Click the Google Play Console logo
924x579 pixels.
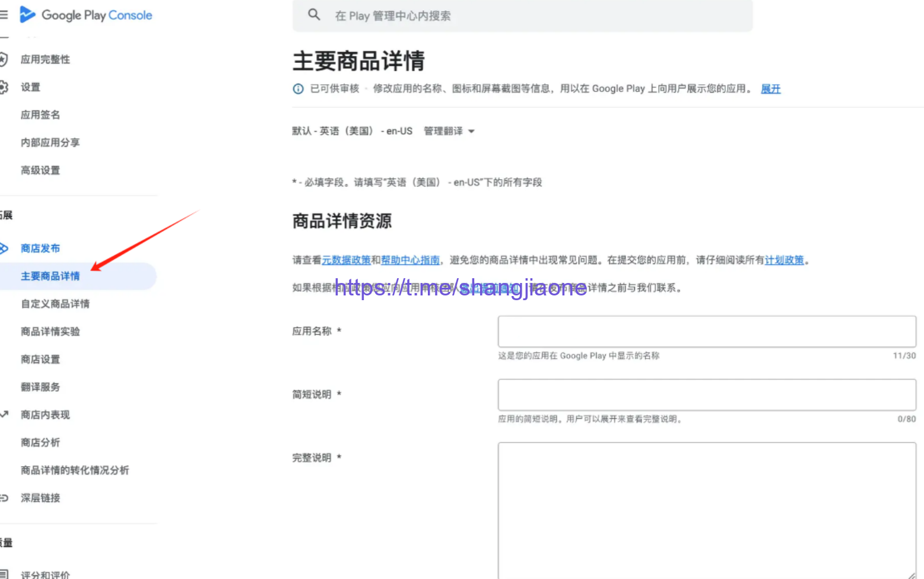[86, 15]
